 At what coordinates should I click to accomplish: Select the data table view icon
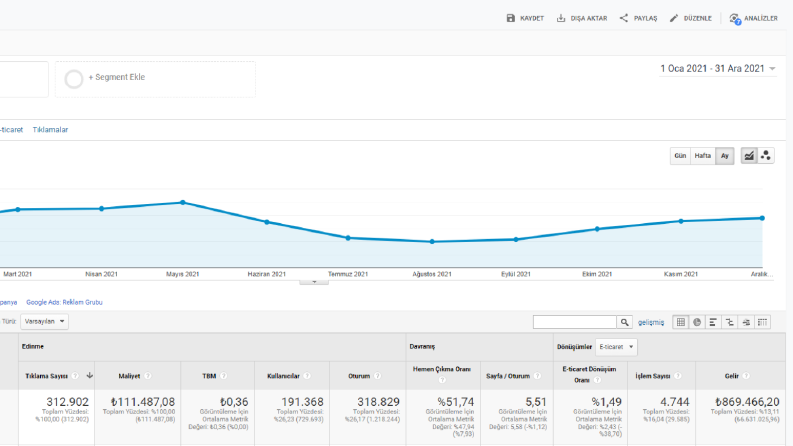click(681, 322)
